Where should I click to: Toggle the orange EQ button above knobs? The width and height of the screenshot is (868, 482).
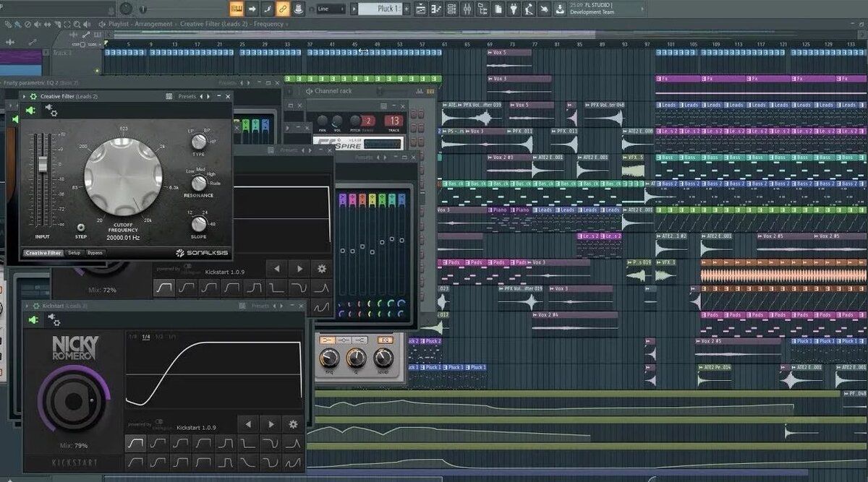(385, 340)
